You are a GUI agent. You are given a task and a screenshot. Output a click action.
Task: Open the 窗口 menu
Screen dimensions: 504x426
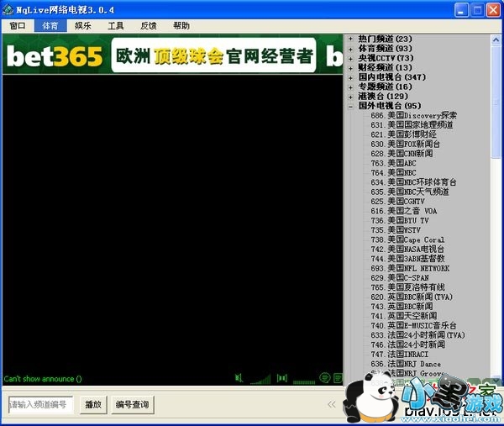(18, 26)
